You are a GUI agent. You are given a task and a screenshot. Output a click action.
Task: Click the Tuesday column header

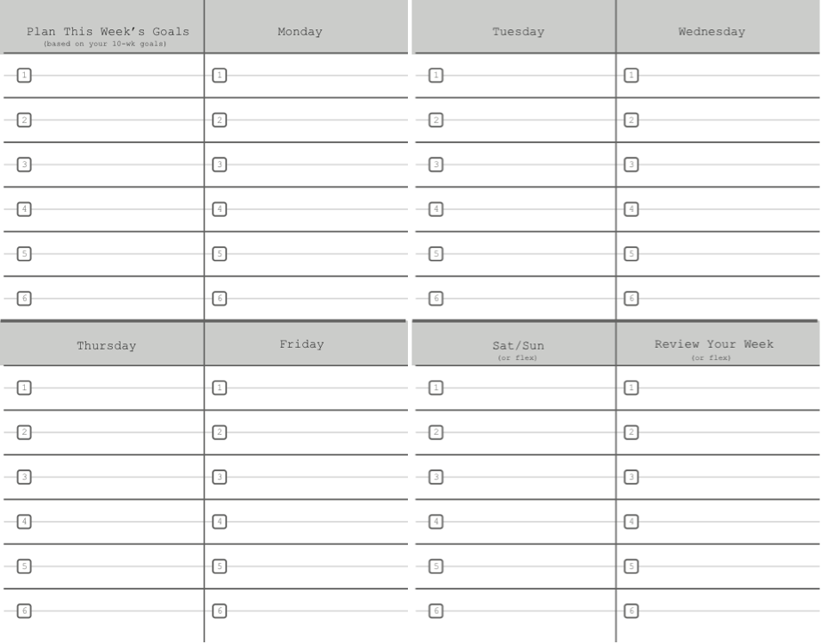(514, 27)
